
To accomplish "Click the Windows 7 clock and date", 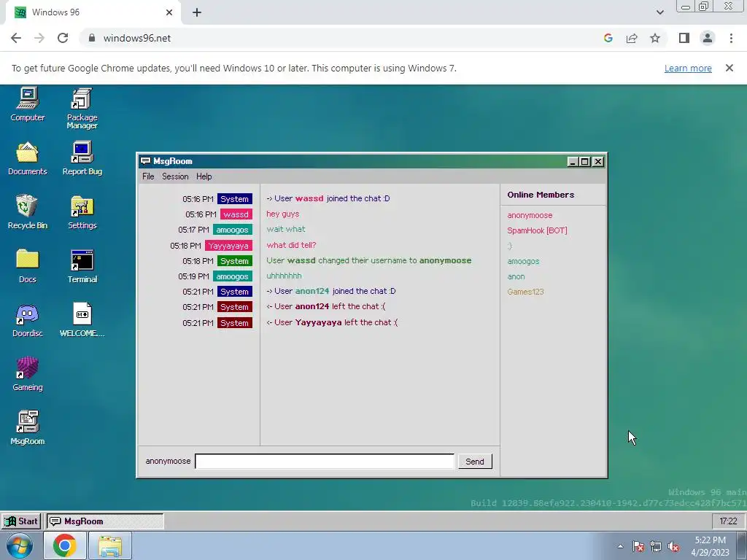I will coord(711,546).
